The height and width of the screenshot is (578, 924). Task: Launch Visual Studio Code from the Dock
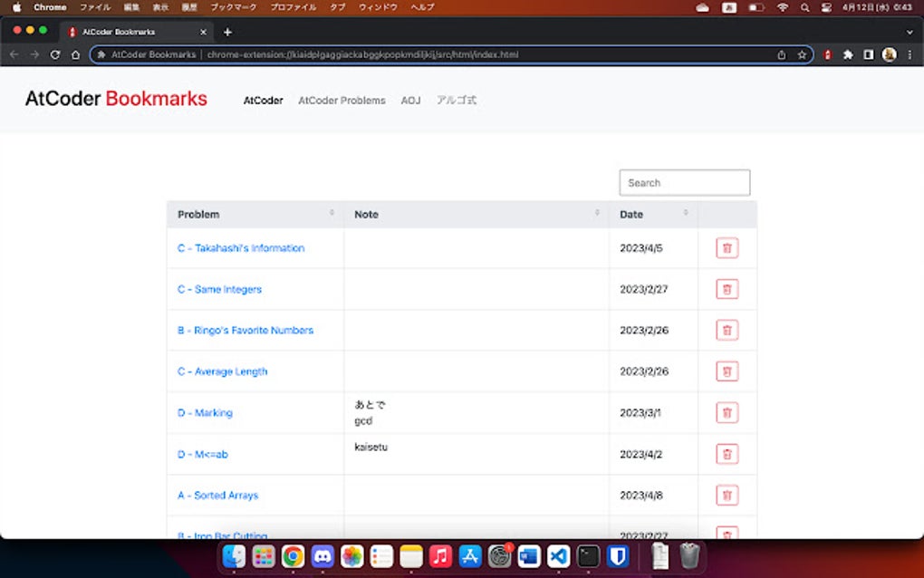(x=557, y=556)
